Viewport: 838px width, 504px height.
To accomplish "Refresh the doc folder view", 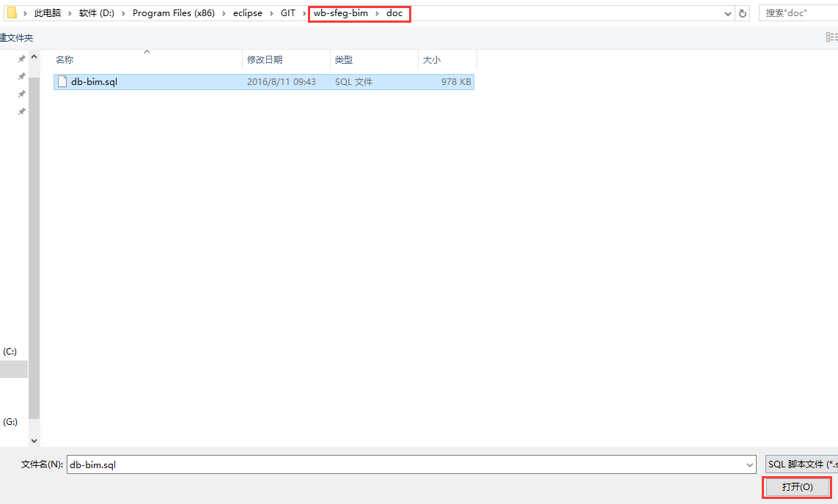I will coord(743,13).
